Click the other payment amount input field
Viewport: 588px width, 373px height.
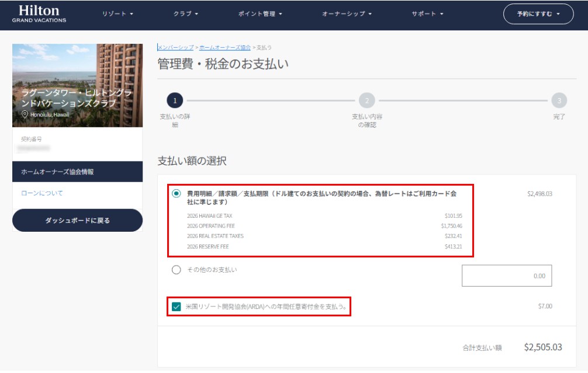click(x=506, y=276)
